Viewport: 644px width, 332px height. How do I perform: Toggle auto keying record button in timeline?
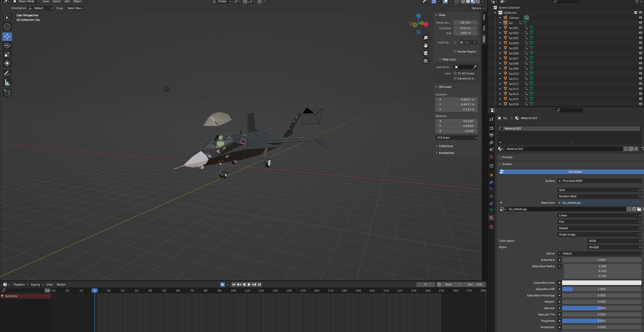pos(222,284)
